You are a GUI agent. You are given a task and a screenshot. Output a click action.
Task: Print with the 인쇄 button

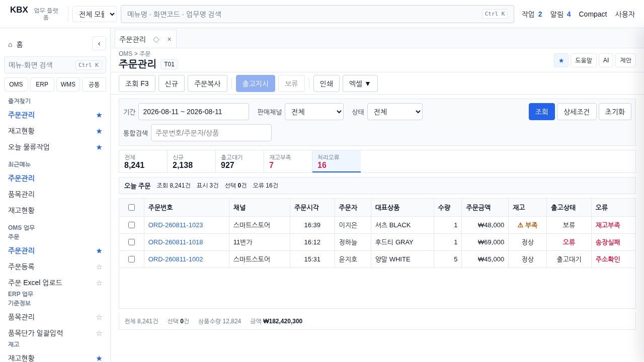click(x=327, y=83)
